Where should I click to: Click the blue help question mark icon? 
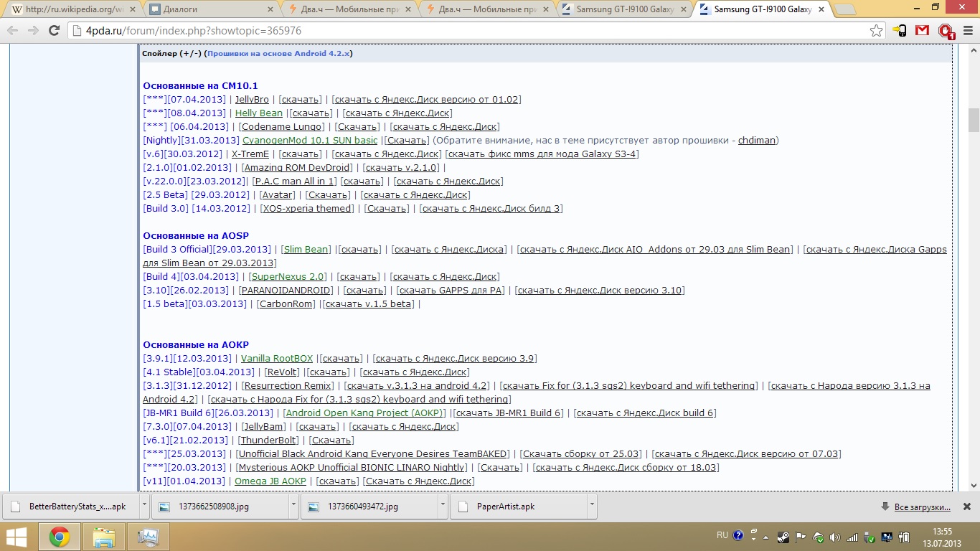738,536
